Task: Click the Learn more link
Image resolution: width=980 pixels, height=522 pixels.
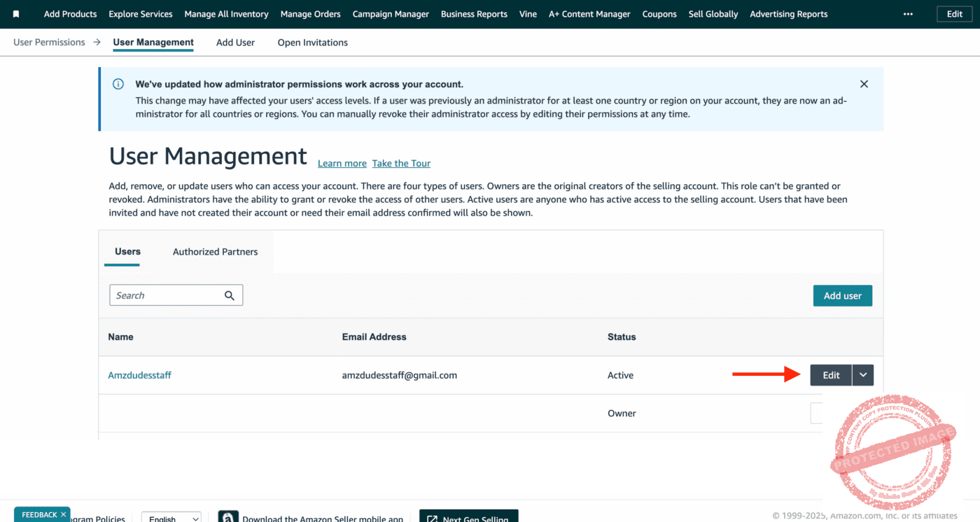Action: 342,163
